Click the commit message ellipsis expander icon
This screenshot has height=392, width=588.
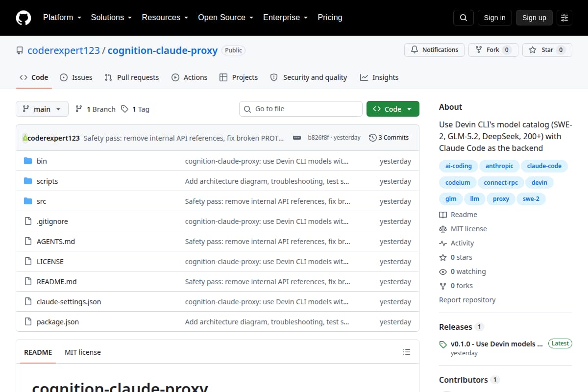(297, 138)
